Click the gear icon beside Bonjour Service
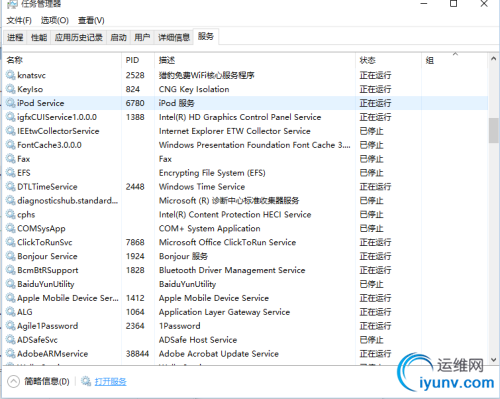Screen dimensions: 500x399 click(11, 256)
